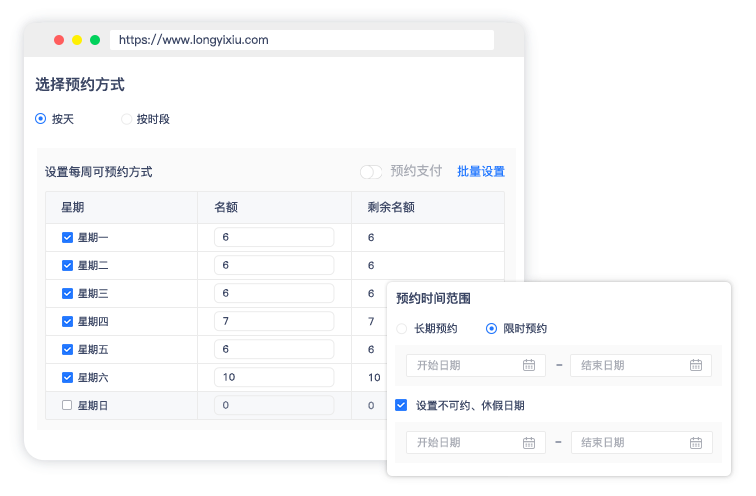The width and height of the screenshot is (756, 496).
Task: Click calendar icon in first 结束日期 field
Action: [x=695, y=365]
